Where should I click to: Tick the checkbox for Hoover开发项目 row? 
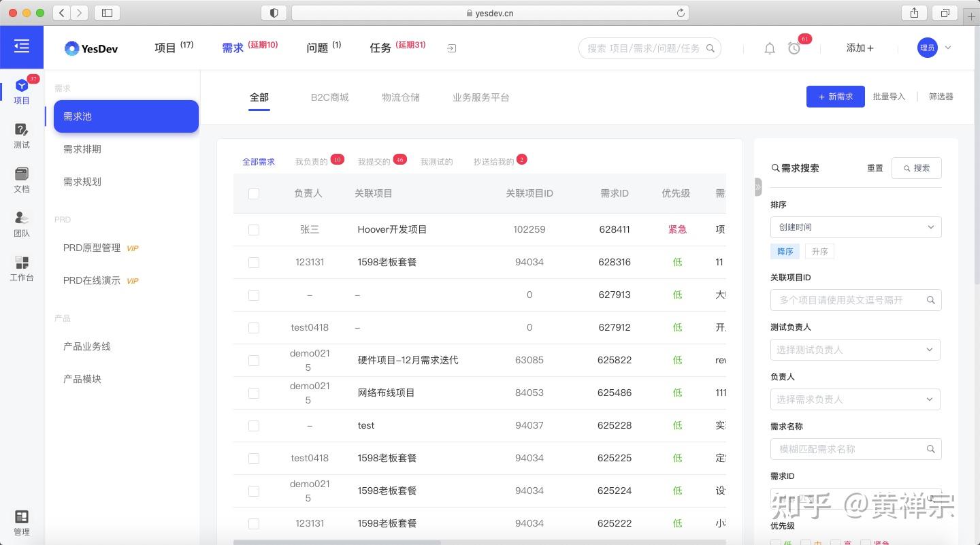pos(254,230)
